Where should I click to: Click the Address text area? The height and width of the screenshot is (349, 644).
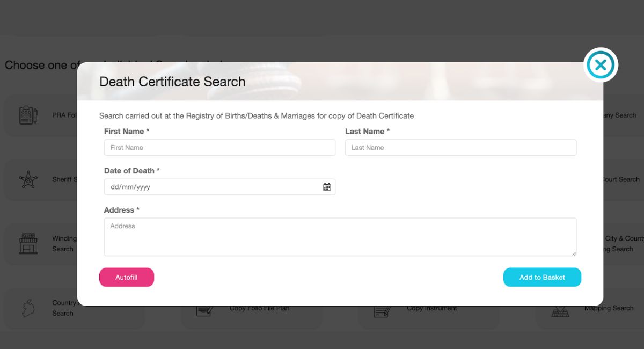point(340,237)
